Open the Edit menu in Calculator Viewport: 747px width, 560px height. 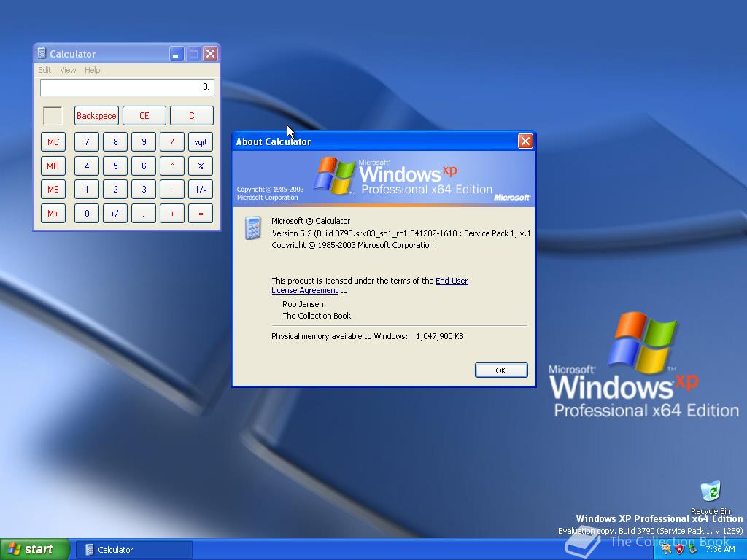pos(44,70)
